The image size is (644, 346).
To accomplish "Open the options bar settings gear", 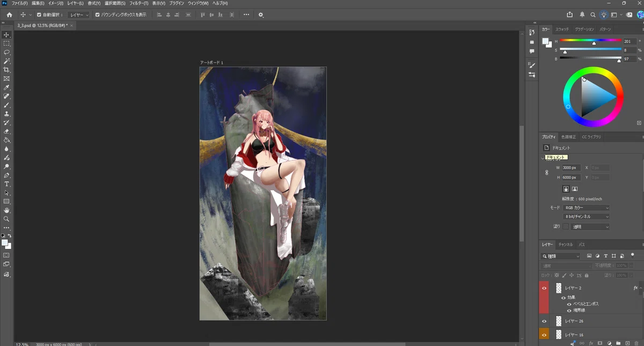I will tap(261, 14).
